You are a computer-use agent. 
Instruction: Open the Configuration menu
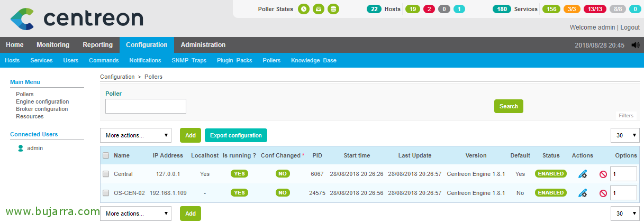coord(147,45)
